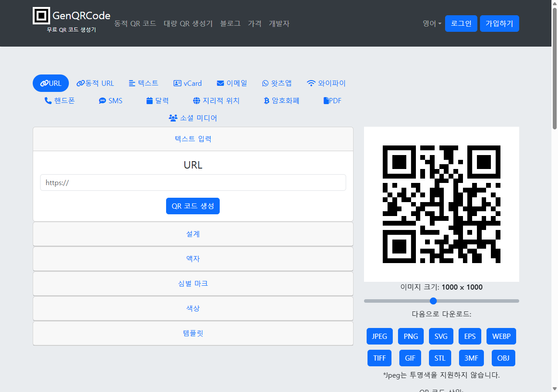
Task: Open the SMS QR code generator
Action: tap(110, 101)
